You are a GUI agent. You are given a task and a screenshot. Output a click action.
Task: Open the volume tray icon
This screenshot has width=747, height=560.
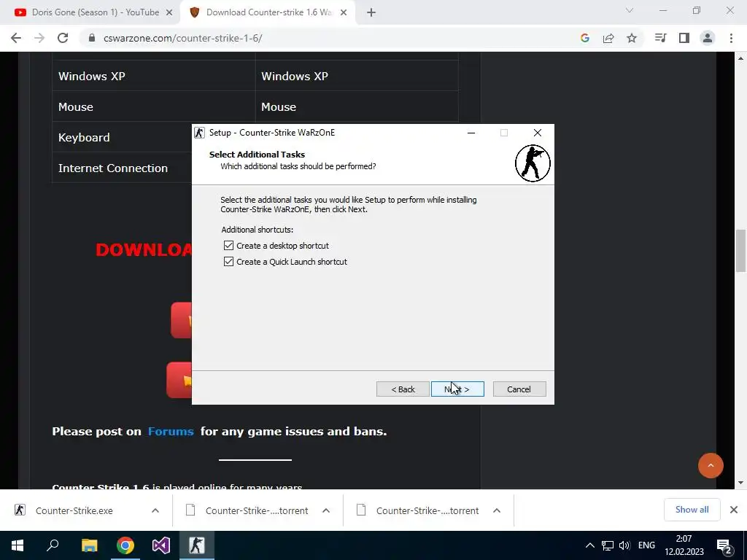coord(624,545)
